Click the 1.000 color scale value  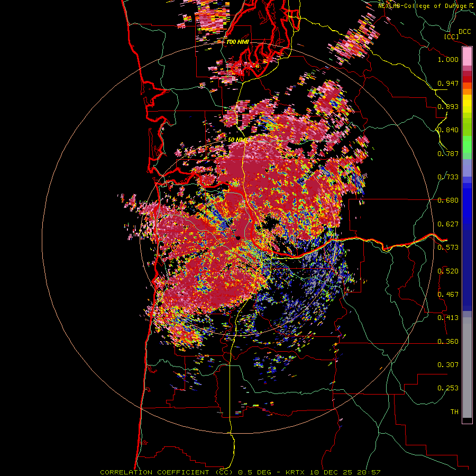pyautogui.click(x=448, y=59)
